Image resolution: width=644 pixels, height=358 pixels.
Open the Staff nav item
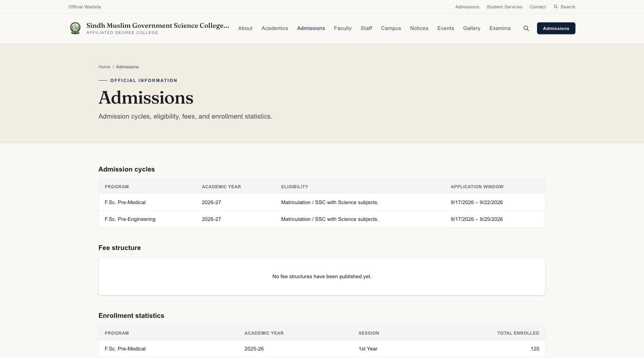[366, 28]
